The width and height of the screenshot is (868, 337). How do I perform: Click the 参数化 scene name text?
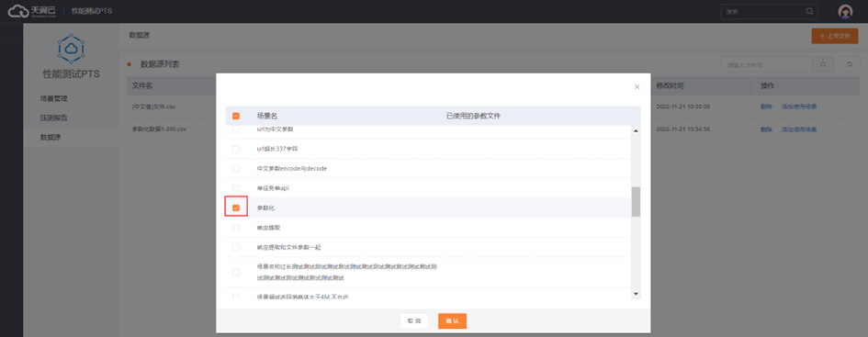[x=265, y=208]
